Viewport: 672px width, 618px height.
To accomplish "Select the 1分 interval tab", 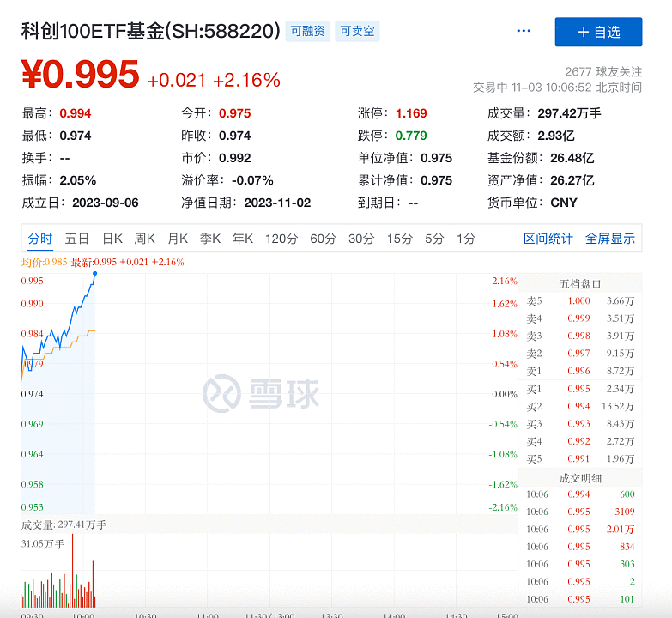I will click(466, 239).
